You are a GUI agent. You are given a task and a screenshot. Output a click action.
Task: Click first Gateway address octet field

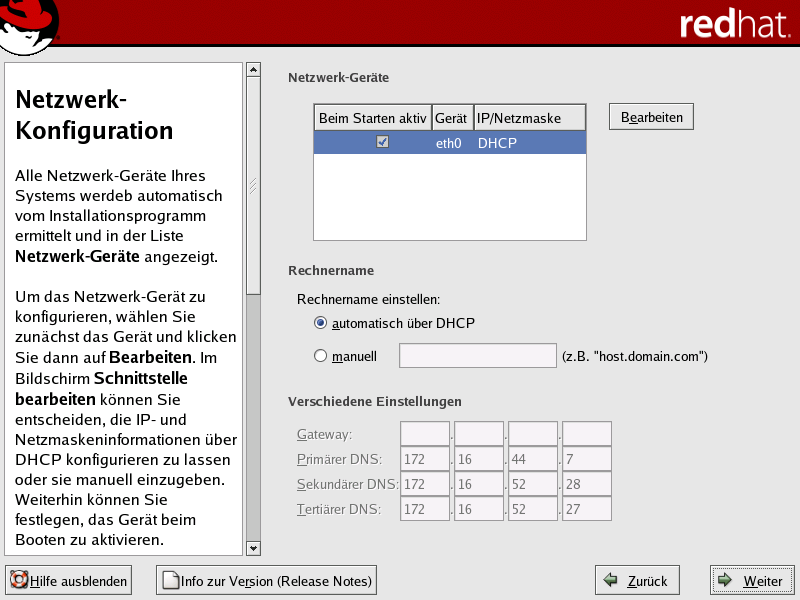point(425,434)
